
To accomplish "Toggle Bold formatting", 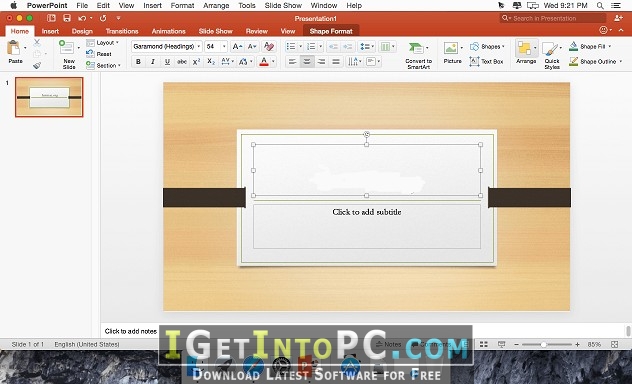I will [x=138, y=62].
